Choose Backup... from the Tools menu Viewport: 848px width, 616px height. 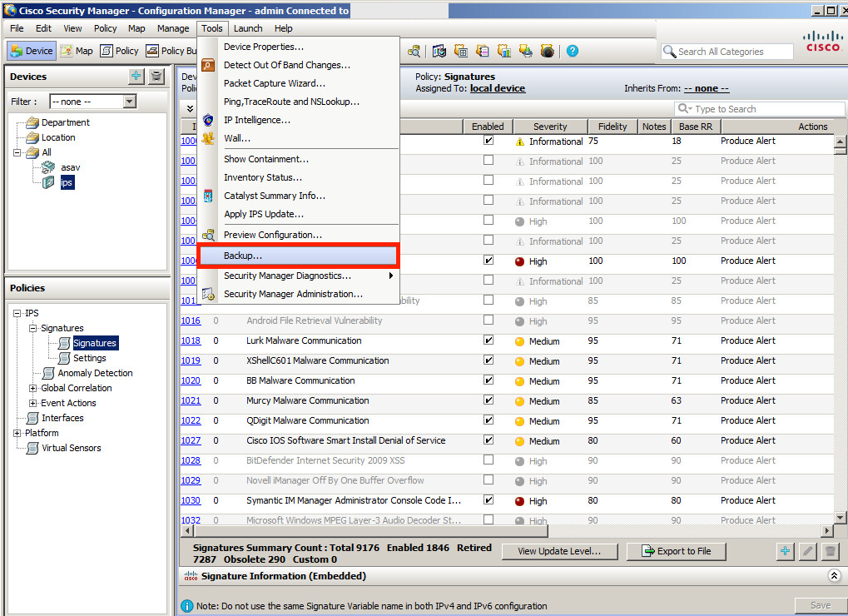pos(299,256)
